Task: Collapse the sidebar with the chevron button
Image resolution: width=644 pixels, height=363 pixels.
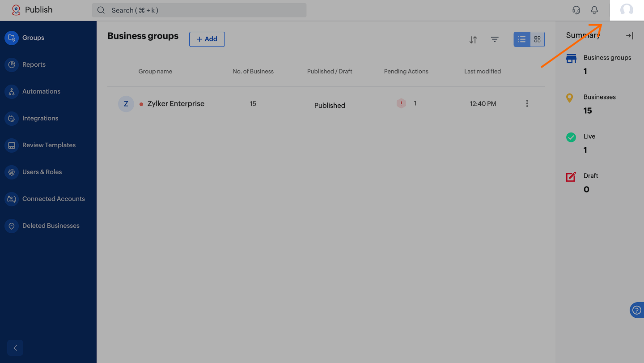Action: click(x=15, y=348)
